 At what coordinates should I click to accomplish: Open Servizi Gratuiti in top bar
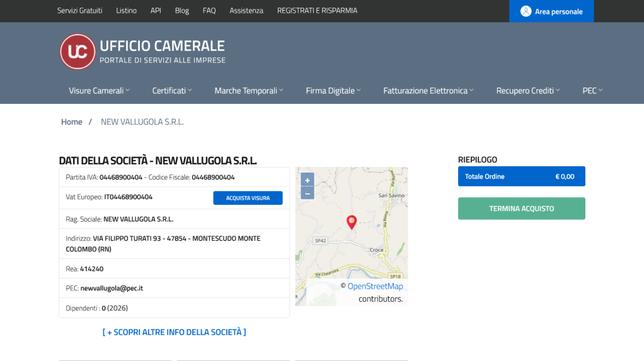[79, 11]
